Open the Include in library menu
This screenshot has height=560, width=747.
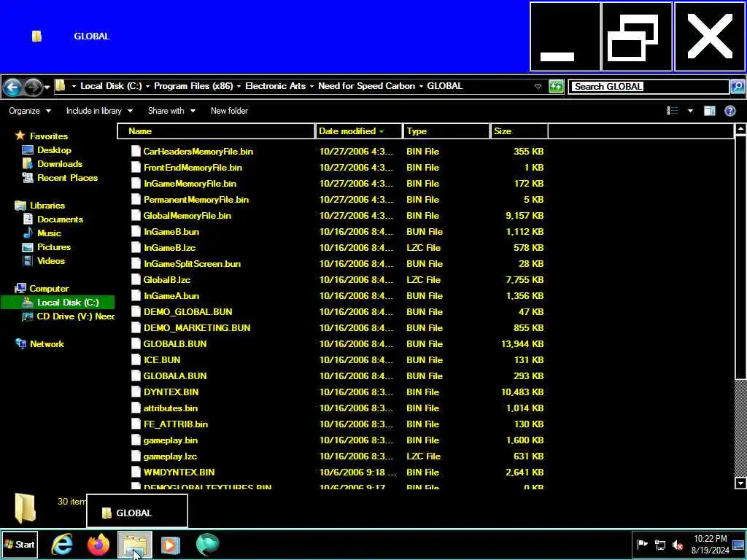point(99,111)
